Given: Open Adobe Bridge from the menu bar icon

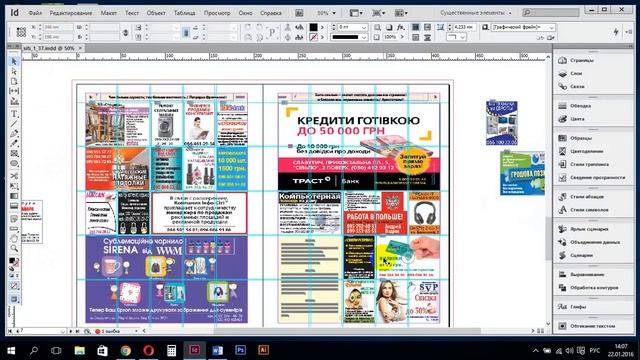Looking at the screenshot, I should pyautogui.click(x=299, y=13).
